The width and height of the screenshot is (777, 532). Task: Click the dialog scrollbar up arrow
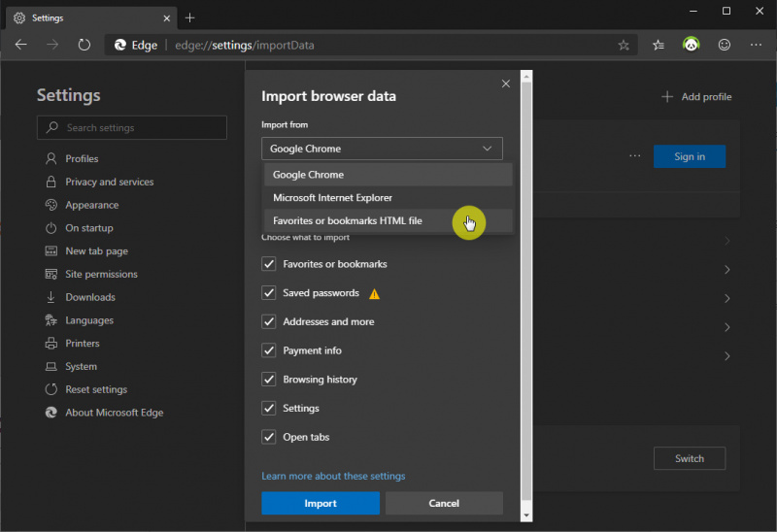pos(526,77)
